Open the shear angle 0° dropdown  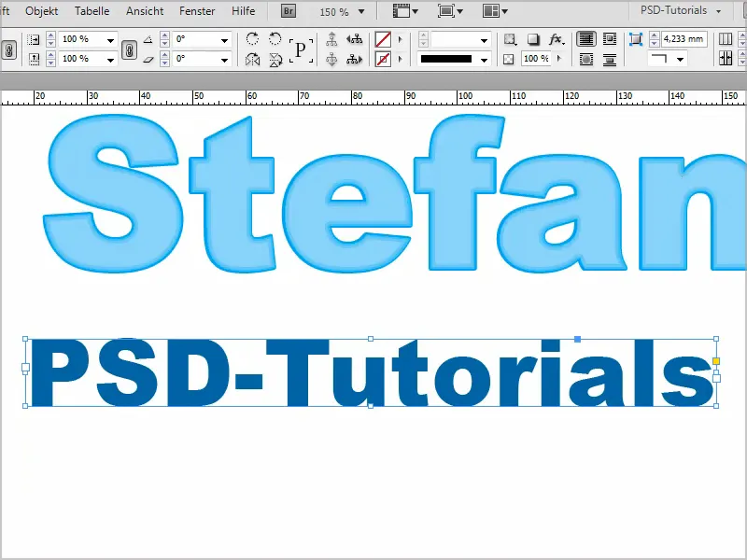224,60
